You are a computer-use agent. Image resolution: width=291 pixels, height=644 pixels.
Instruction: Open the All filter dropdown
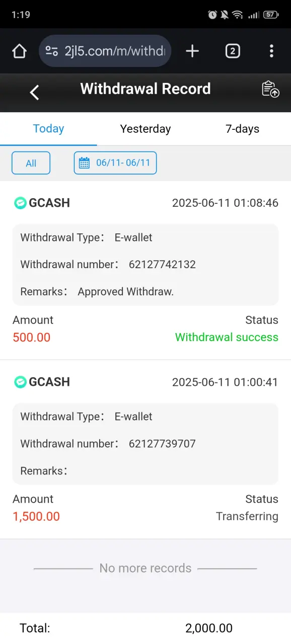click(x=31, y=163)
